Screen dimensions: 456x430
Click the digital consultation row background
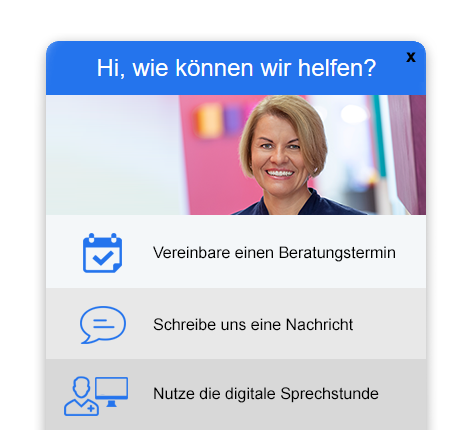[236, 394]
